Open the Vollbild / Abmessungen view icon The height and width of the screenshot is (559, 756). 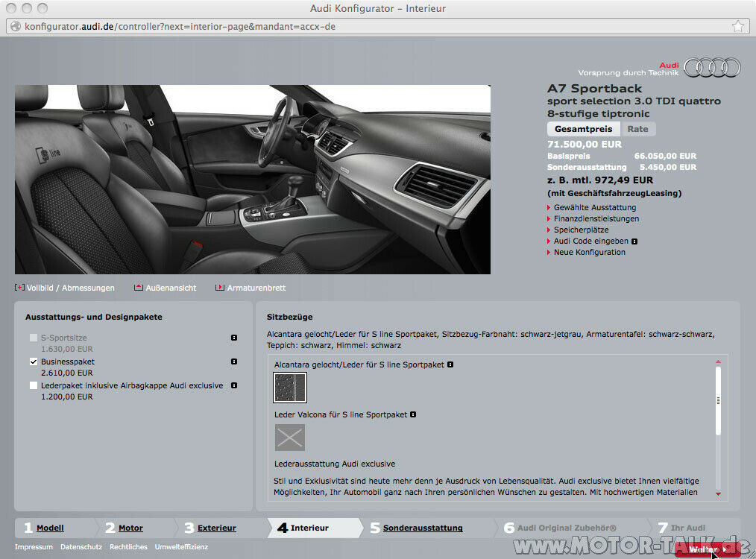pos(19,287)
